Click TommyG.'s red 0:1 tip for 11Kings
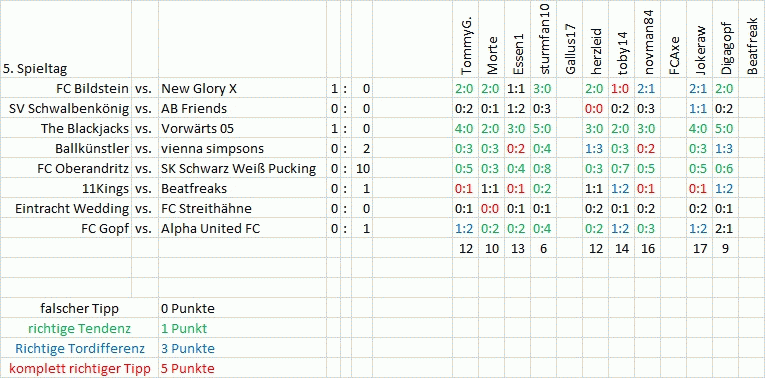765x378 pixels. pyautogui.click(x=466, y=189)
